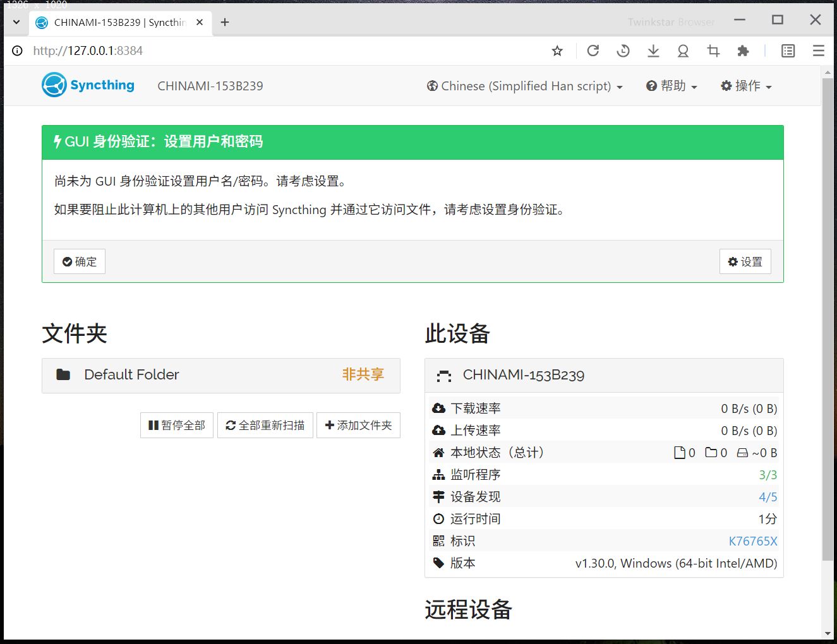This screenshot has height=644, width=837.
Task: Click the Syncthing logo
Action: (x=88, y=85)
